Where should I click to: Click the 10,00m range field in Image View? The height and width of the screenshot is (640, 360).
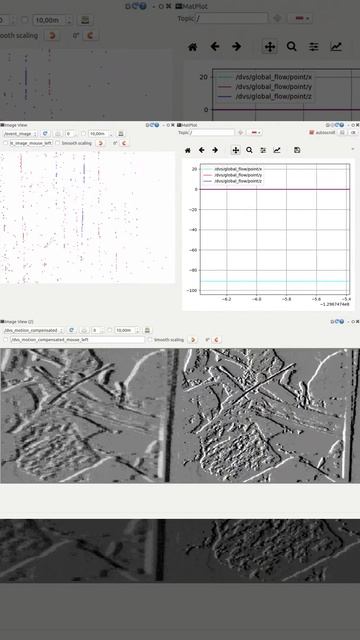(100, 133)
